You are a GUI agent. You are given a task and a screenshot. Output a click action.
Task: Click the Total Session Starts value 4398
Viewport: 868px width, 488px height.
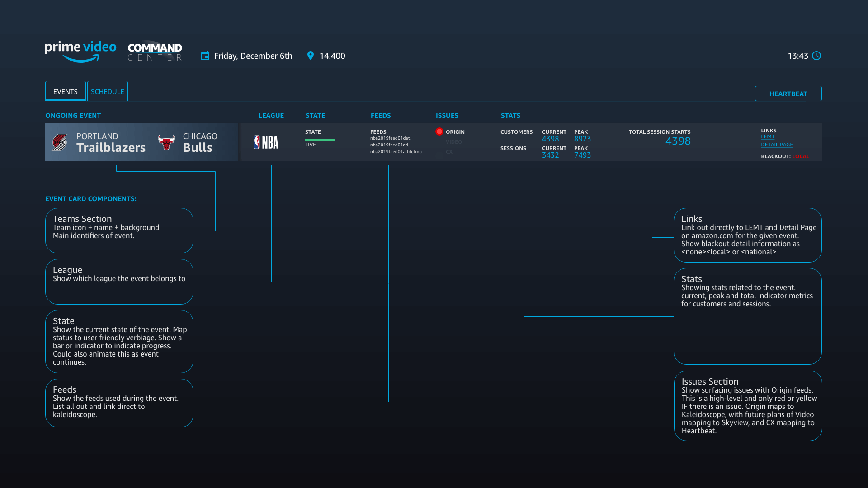pyautogui.click(x=678, y=141)
